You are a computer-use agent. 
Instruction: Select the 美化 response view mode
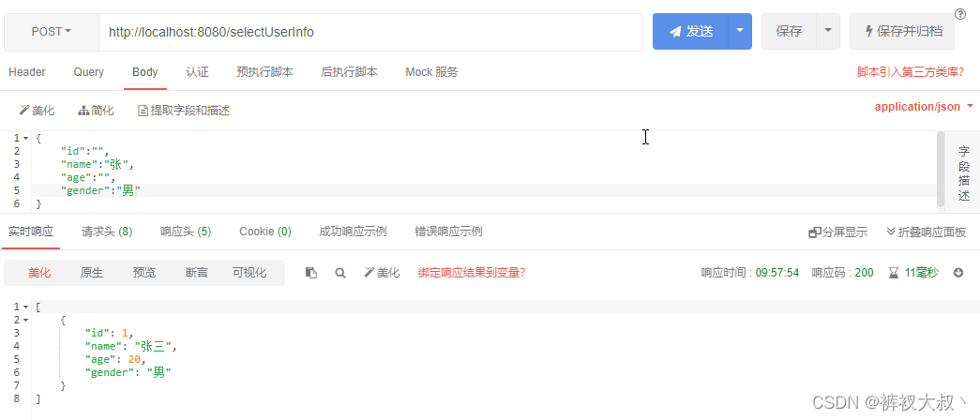click(x=39, y=273)
